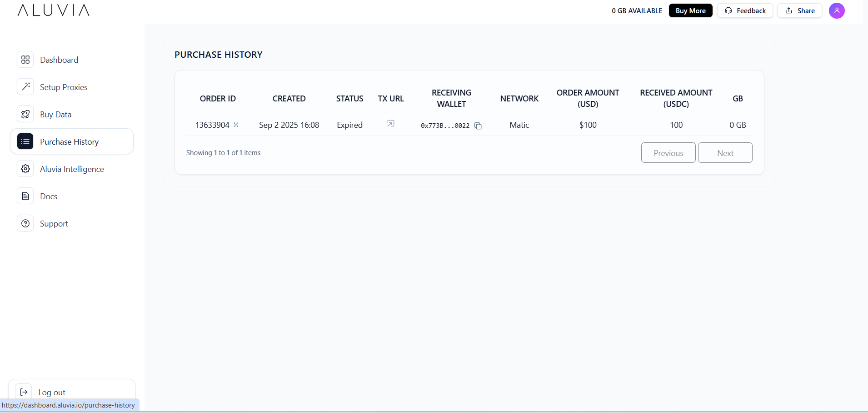Switch to the Dashboard section

click(59, 60)
